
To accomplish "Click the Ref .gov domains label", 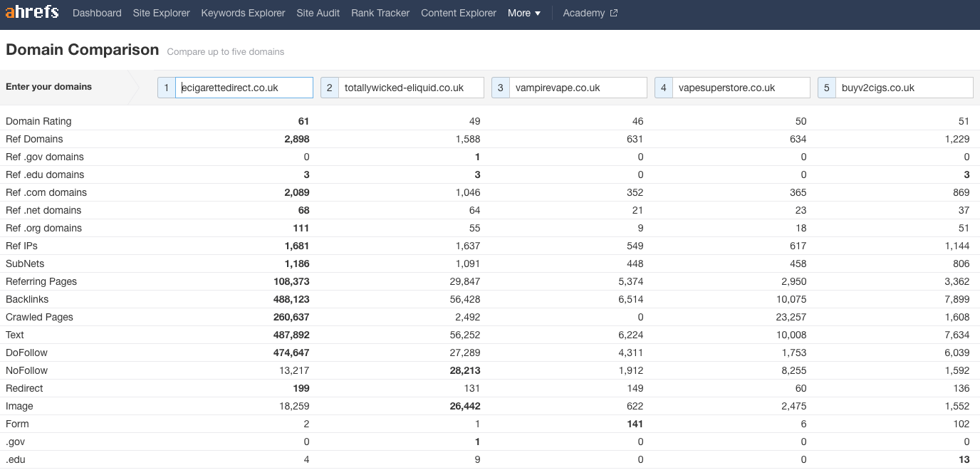I will (45, 157).
